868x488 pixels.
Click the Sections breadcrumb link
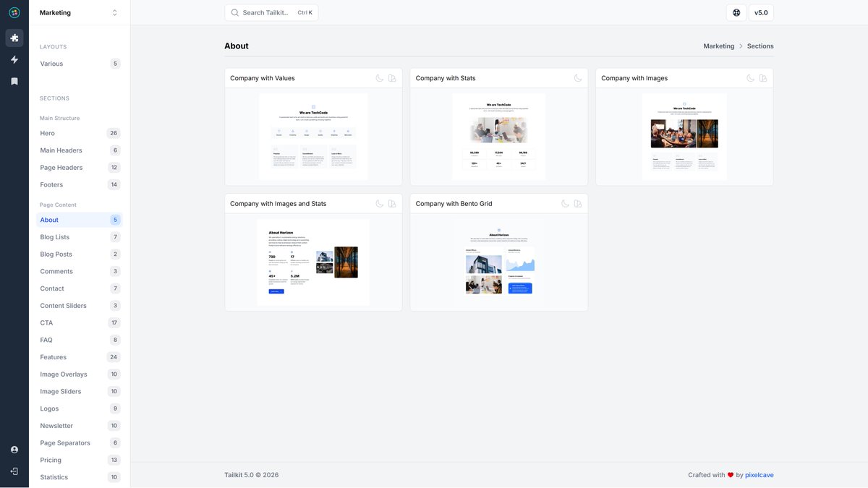[760, 46]
